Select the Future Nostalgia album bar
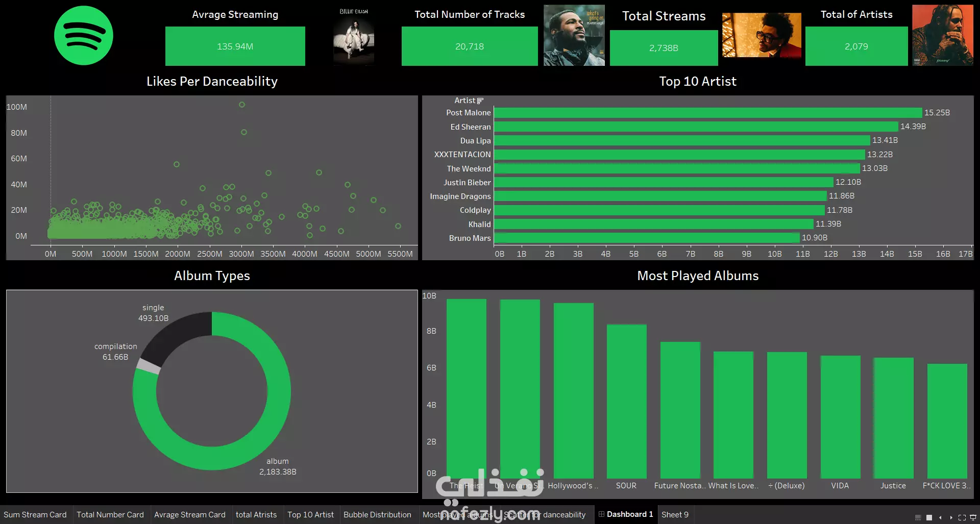The width and height of the screenshot is (980, 524). pyautogui.click(x=680, y=410)
